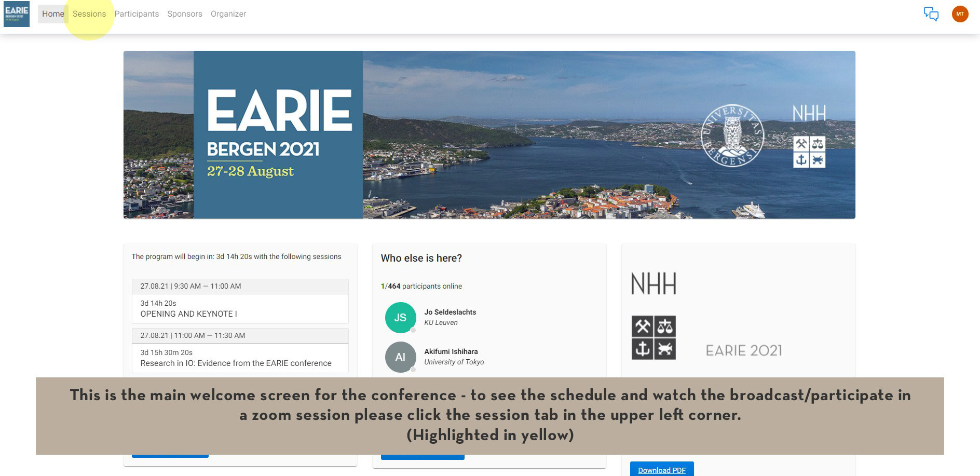Viewport: 980px width, 476px height.
Task: Open the Research in IO session entry
Action: (236, 363)
